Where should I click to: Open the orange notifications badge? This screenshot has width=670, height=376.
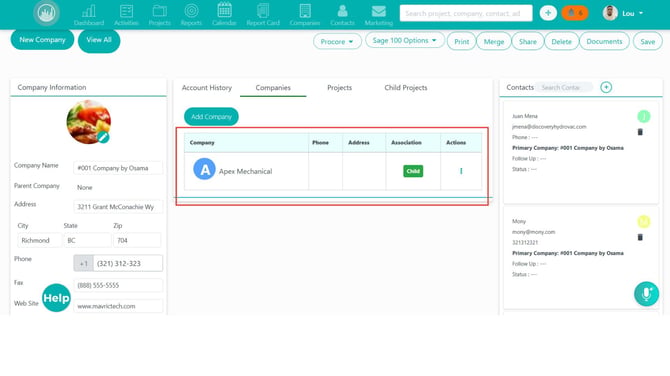click(x=575, y=13)
